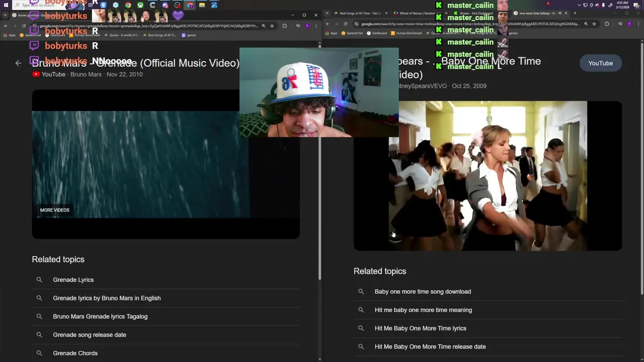Open Apps bookmark in left window

coord(9,35)
